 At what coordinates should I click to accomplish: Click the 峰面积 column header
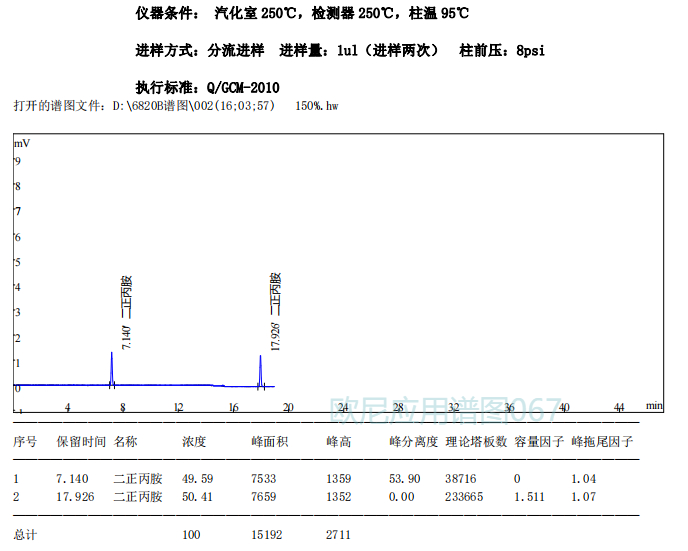pos(269,441)
